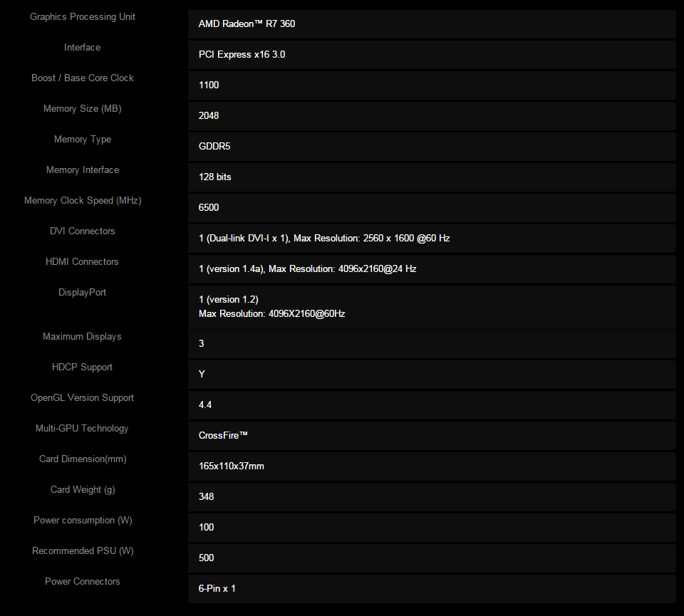
Task: Click the Interface row label
Action: pyautogui.click(x=83, y=47)
